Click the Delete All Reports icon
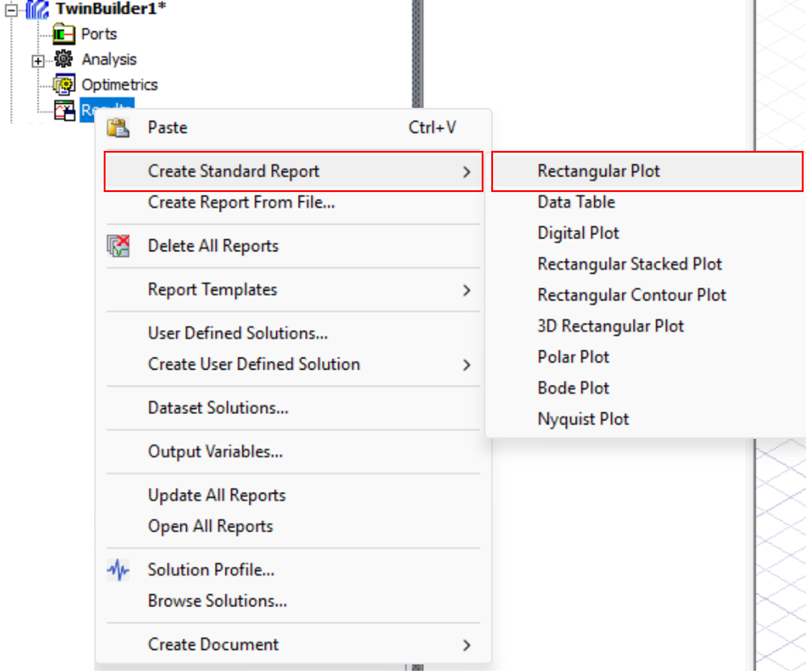Screen dimensions: 806x672 click(118, 246)
